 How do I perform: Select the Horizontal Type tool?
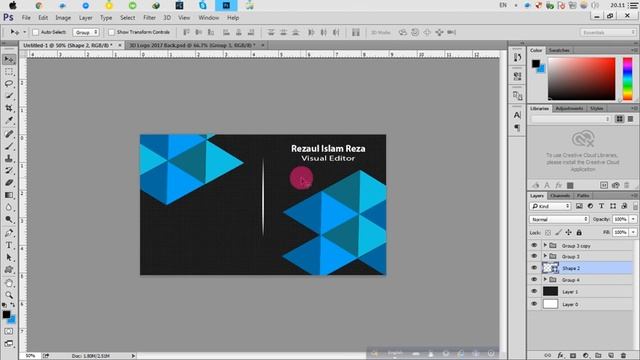click(x=9, y=245)
